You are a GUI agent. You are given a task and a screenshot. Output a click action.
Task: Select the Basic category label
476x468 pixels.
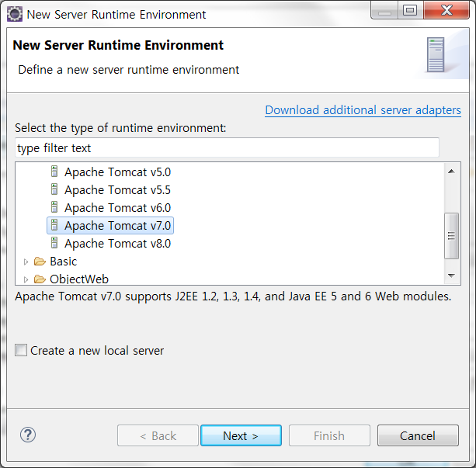pyautogui.click(x=64, y=262)
